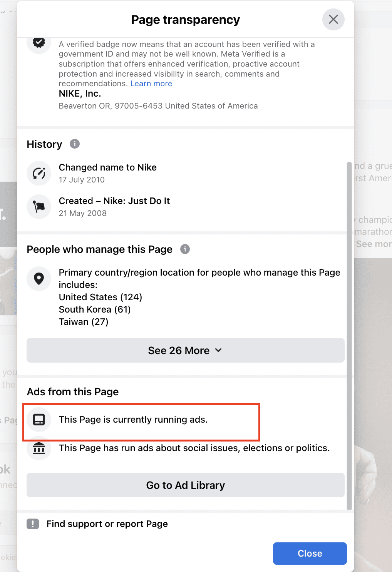Viewport: 392px width, 572px height.
Task: Select the Page transparency dialog title
Action: (x=185, y=19)
